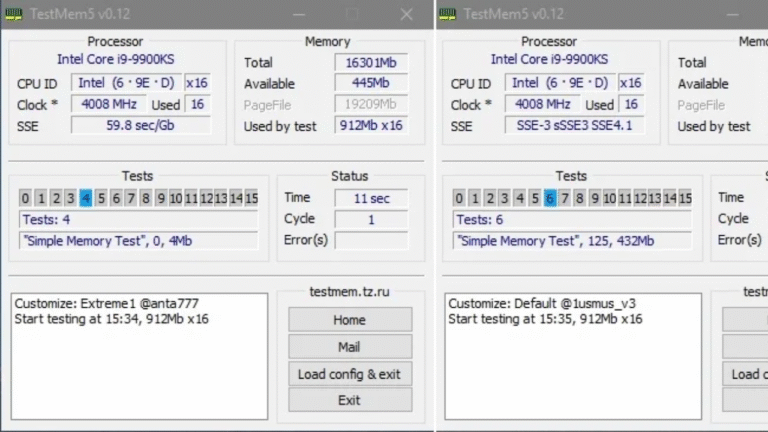The width and height of the screenshot is (768, 432).
Task: Select test box 5 in left window
Action: coord(101,198)
